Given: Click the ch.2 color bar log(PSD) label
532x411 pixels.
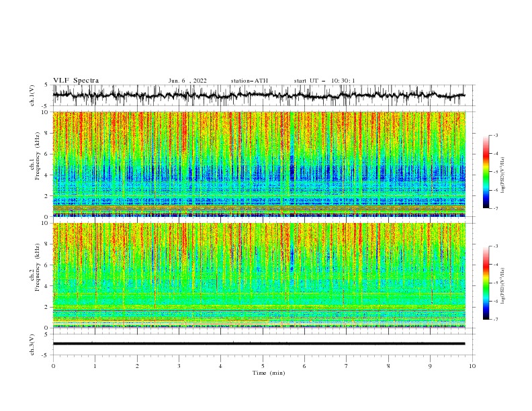Looking at the screenshot, I should [x=504, y=286].
